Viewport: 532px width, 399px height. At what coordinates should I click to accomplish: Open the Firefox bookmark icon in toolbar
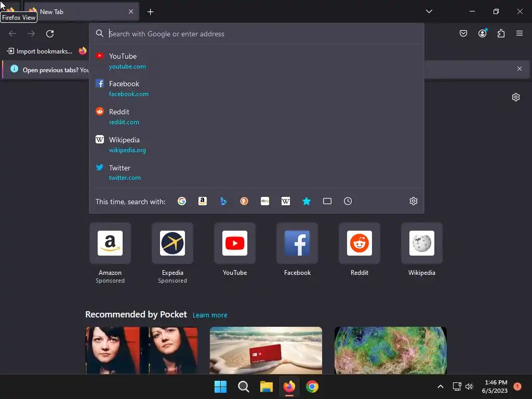pyautogui.click(x=83, y=51)
